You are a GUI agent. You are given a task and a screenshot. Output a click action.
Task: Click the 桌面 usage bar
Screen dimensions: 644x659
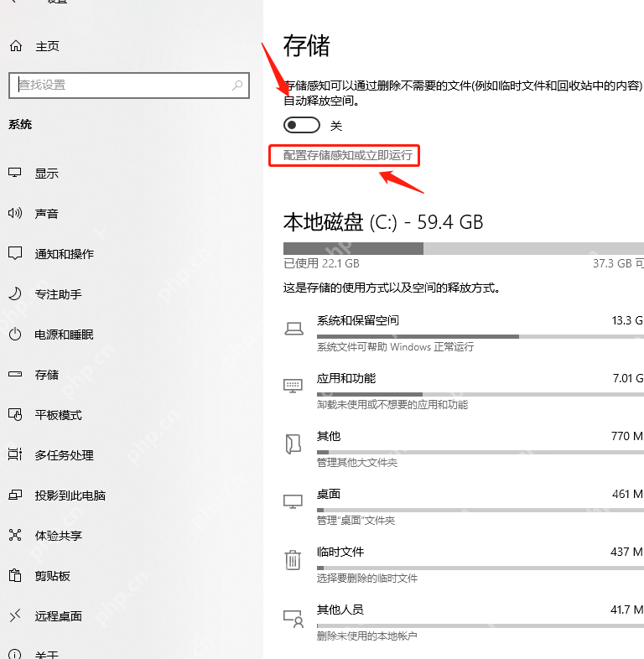(x=480, y=510)
